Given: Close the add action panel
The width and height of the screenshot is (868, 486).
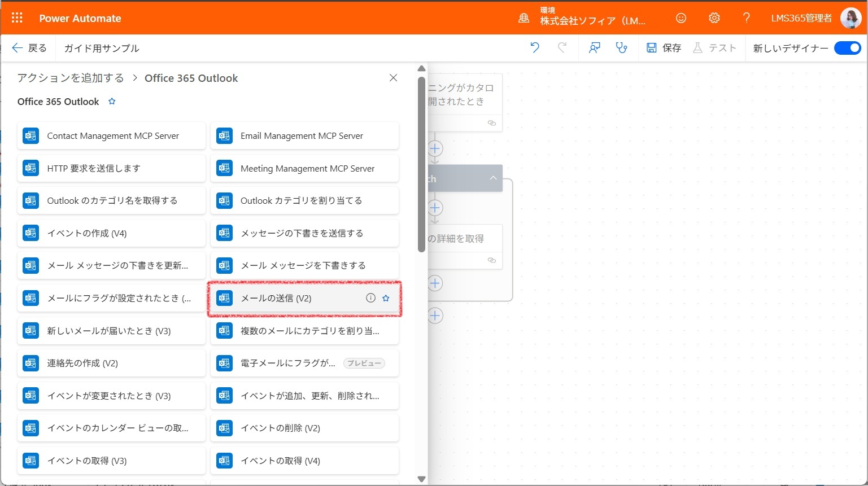Looking at the screenshot, I should pos(394,78).
